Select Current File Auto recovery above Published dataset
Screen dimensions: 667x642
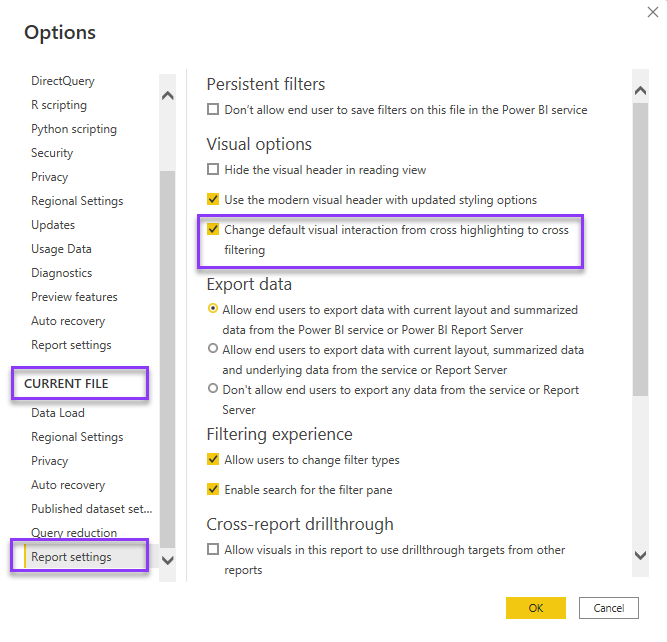[x=68, y=485]
